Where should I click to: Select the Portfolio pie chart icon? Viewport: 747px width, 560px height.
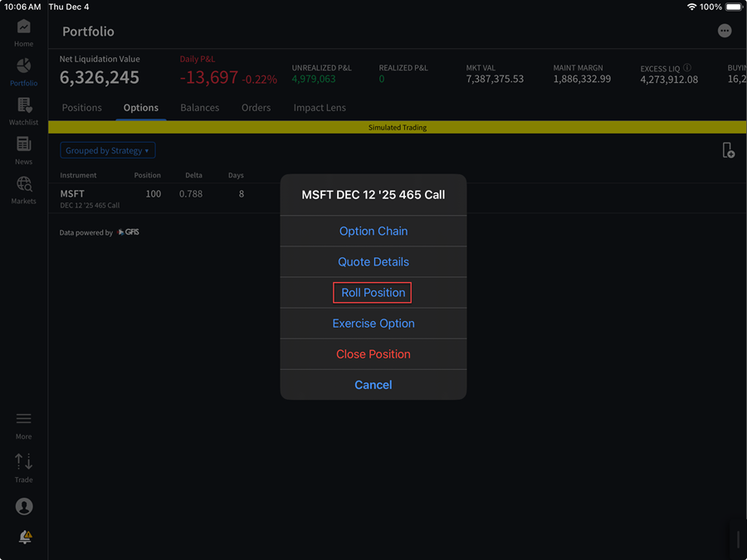tap(23, 66)
